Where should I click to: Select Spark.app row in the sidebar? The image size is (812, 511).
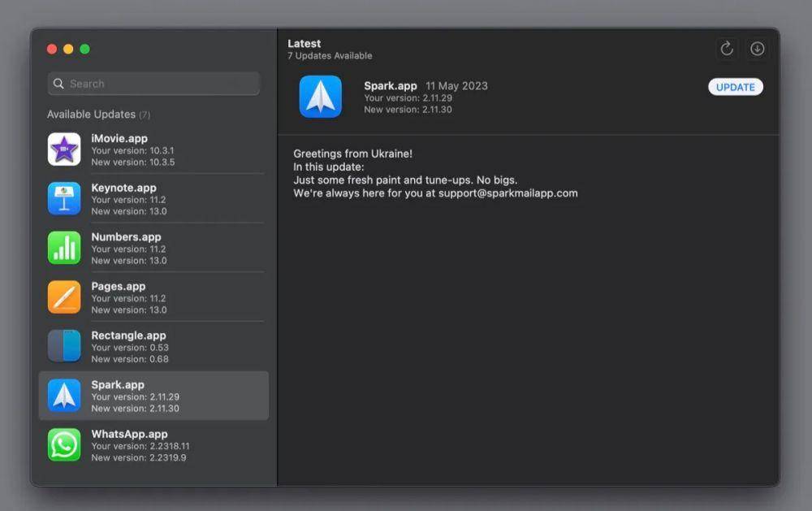(x=153, y=396)
